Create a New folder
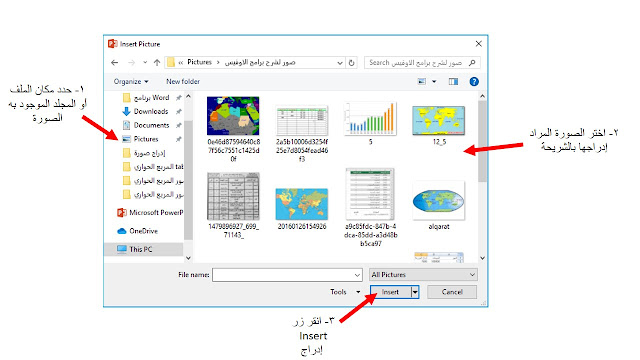Viewport: 640px width, 360px height. click(183, 82)
